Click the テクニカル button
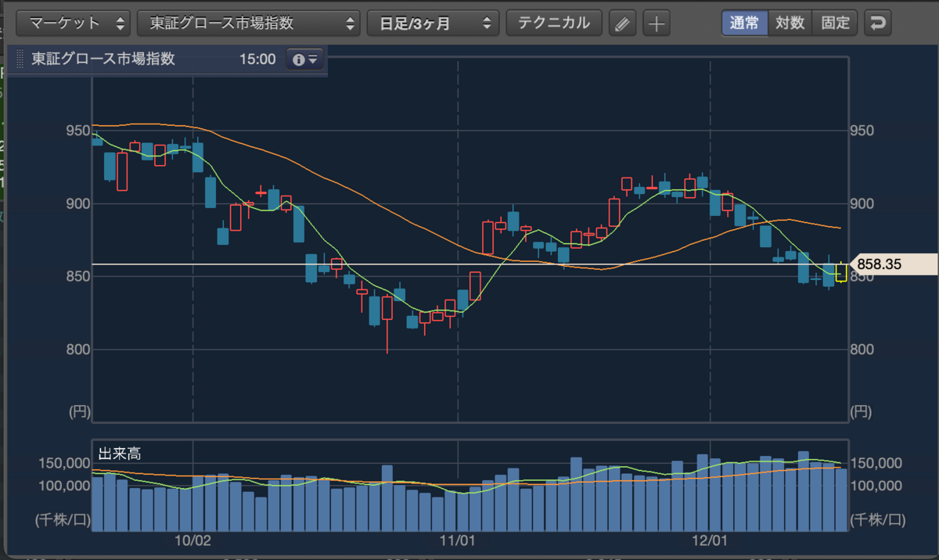The height and width of the screenshot is (560, 939). (x=554, y=23)
